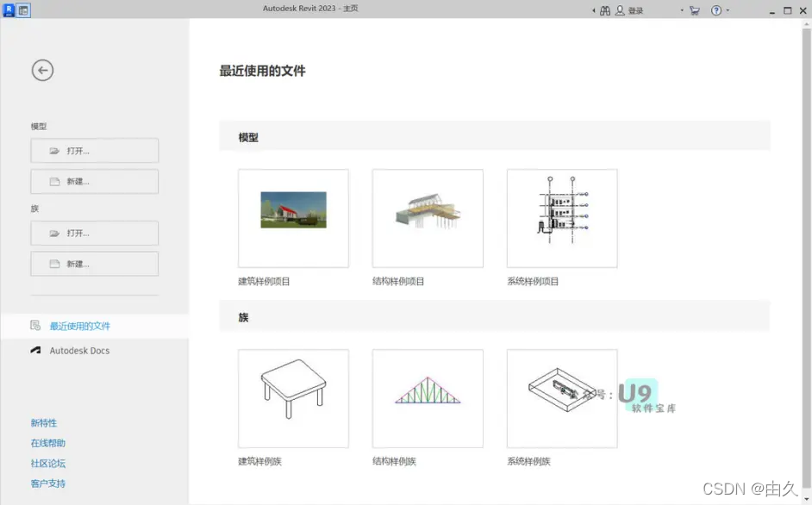Open a model using 模型 打开 button
The height and width of the screenshot is (505, 812).
94,150
